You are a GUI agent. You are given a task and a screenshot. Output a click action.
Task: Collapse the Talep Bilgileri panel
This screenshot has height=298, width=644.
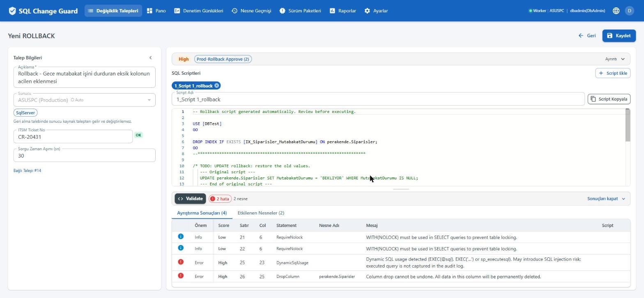tap(150, 58)
